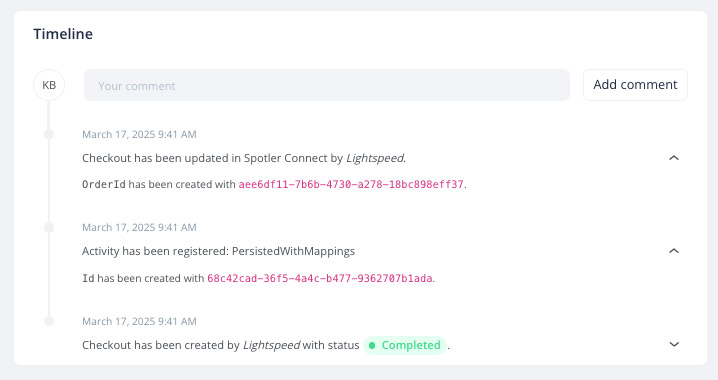Viewport: 718px width, 380px height.
Task: Click the PersistedWithMappings activity text
Action: coord(293,251)
